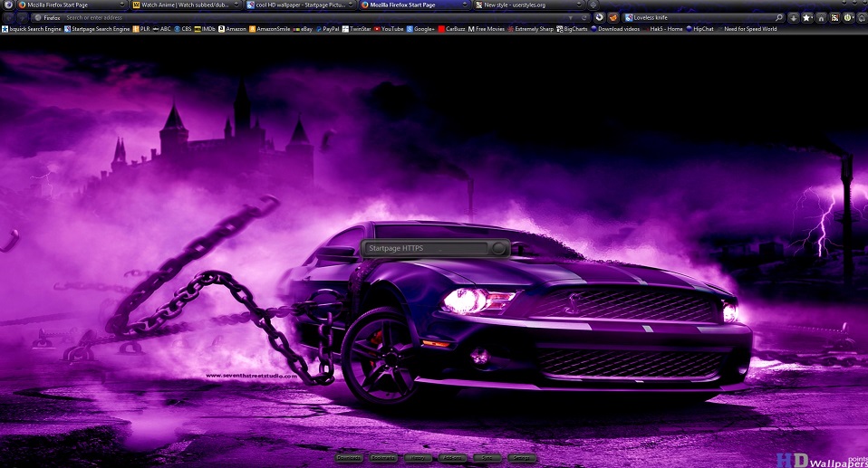
Task: Open the IMDb bookmark
Action: tap(205, 29)
